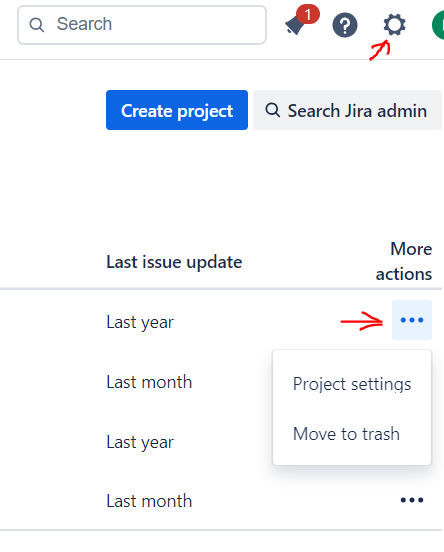Click the green user avatar at the edge
Viewport: 444px width, 552px height.
pyautogui.click(x=438, y=25)
